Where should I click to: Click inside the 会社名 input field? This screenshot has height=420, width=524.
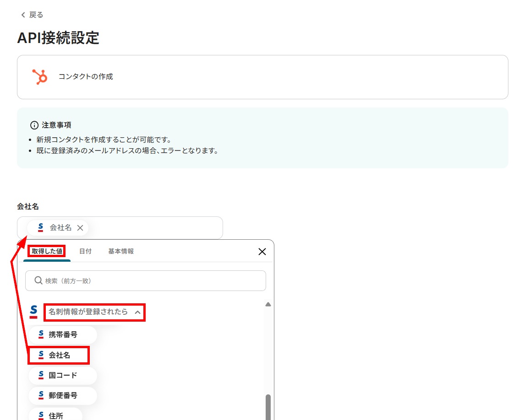[120, 228]
